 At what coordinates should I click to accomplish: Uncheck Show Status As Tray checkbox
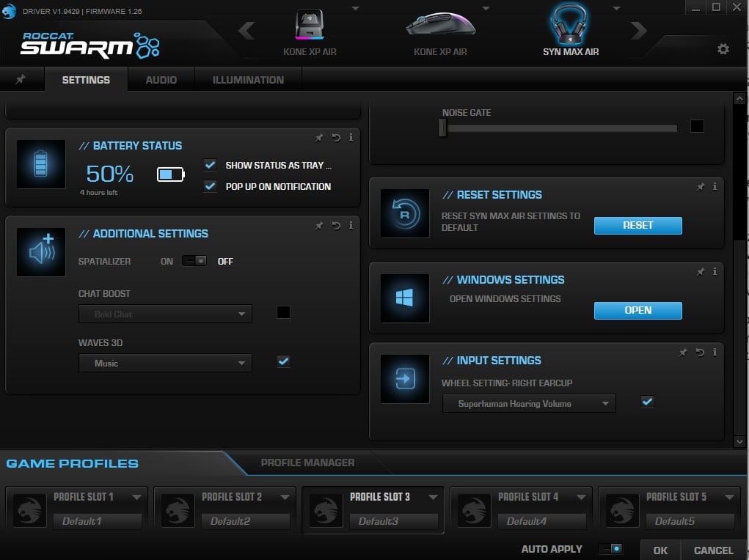210,165
